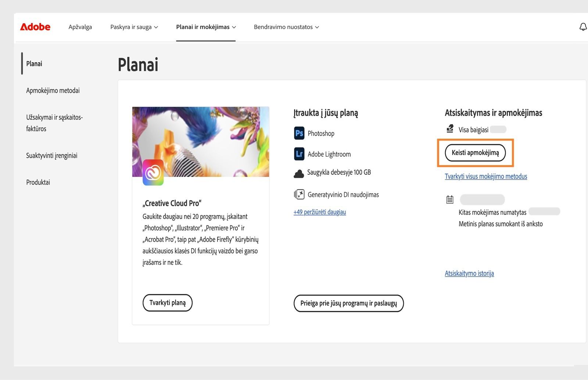Image resolution: width=588 pixels, height=380 pixels.
Task: Click the Creative Cloud app icon
Action: [153, 172]
